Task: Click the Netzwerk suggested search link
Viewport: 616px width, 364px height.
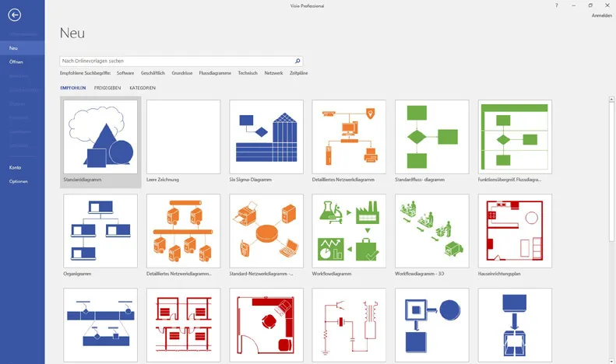Action: 273,73
